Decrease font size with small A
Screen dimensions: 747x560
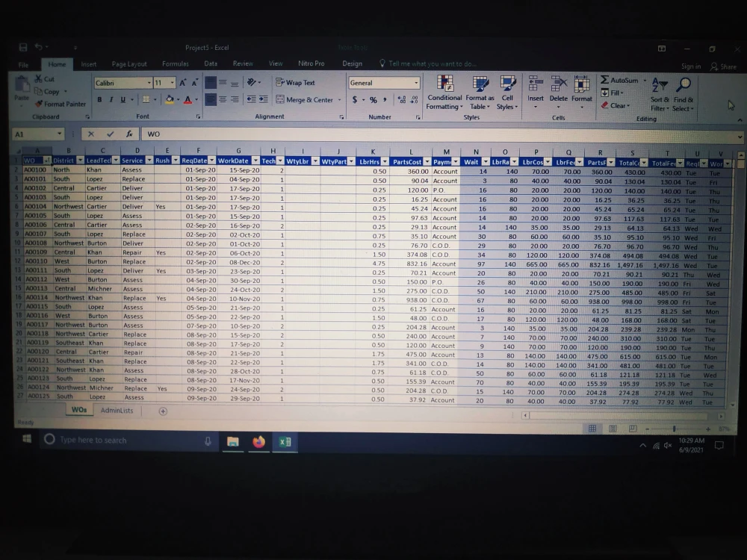[x=194, y=83]
